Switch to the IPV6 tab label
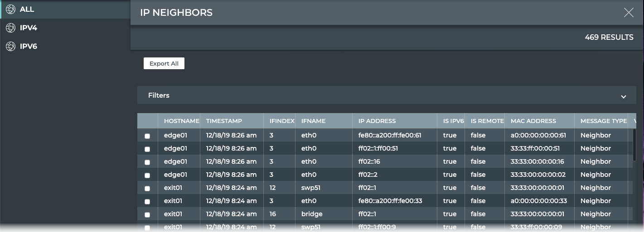The width and height of the screenshot is (644, 232). (x=29, y=46)
